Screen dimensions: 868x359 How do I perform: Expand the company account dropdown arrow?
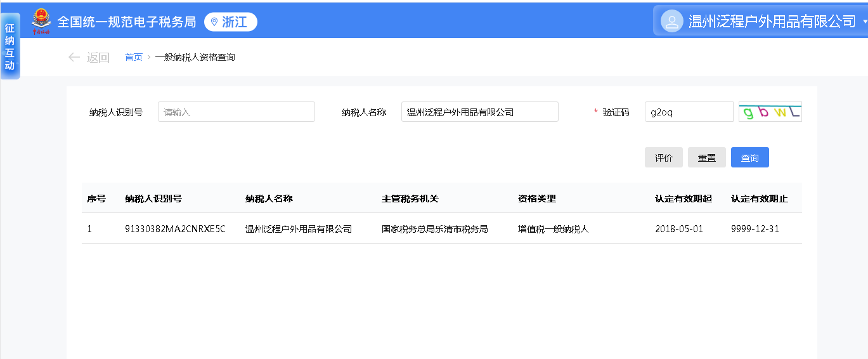865,22
